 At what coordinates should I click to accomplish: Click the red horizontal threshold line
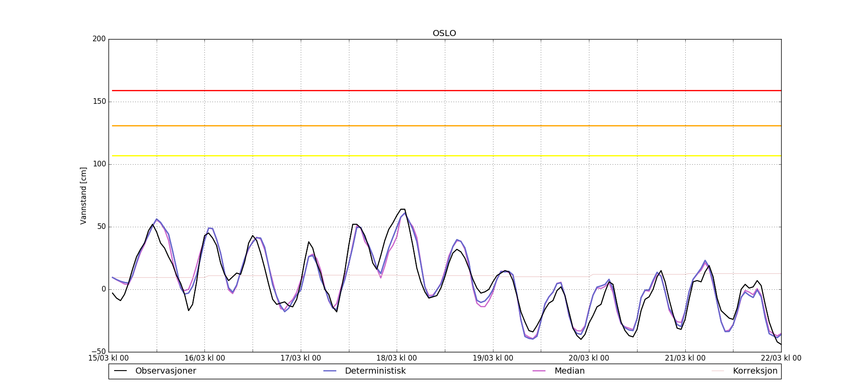pyautogui.click(x=447, y=90)
